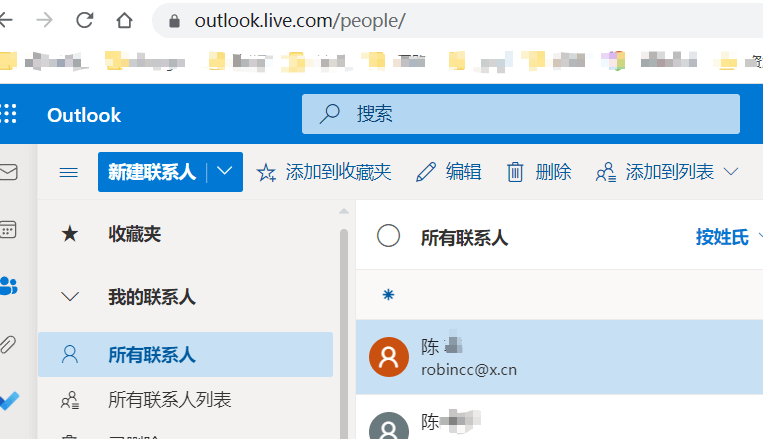This screenshot has height=439, width=763.
Task: Click the 搜索 search box
Action: coord(521,114)
